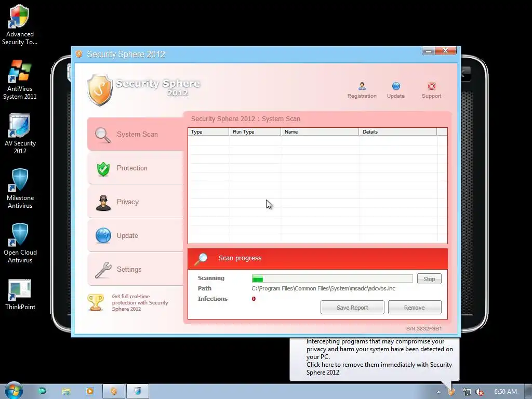The width and height of the screenshot is (532, 399).
Task: Click the 6:50 AM clock
Action: click(x=505, y=392)
